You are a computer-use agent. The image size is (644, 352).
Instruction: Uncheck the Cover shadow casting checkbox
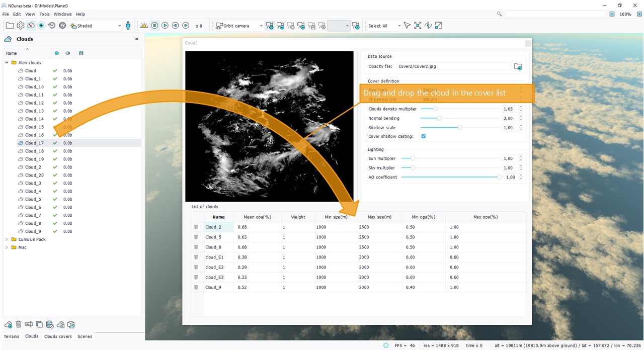[x=424, y=136]
